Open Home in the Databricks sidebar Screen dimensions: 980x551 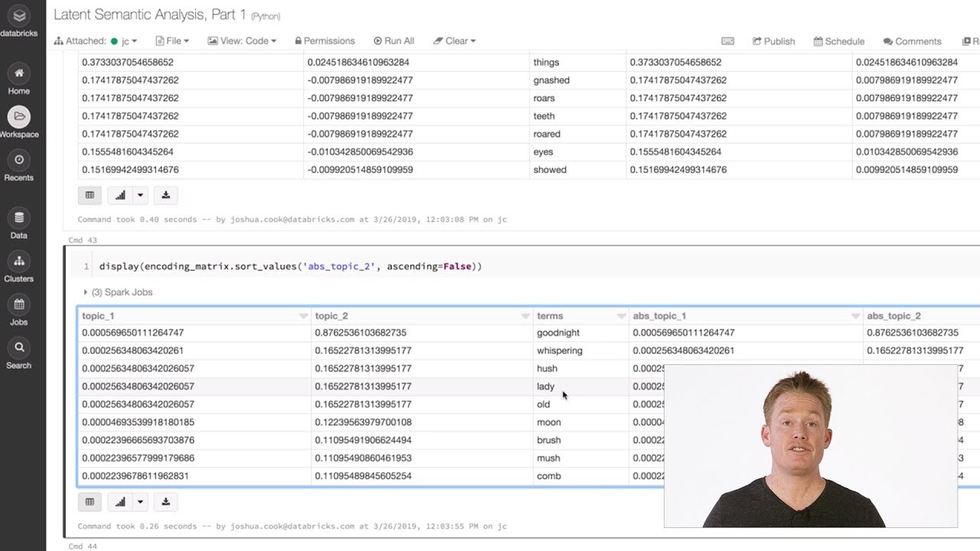[x=18, y=80]
